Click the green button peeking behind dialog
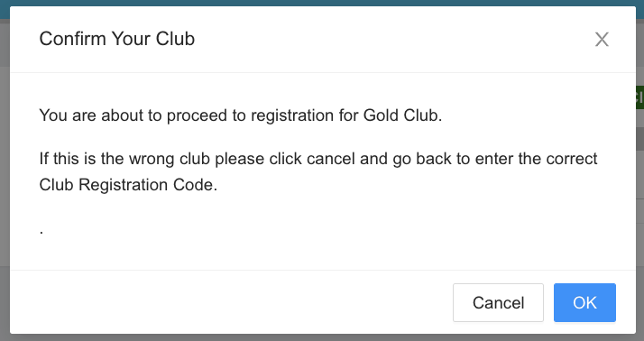This screenshot has height=341, width=644. pos(639,97)
